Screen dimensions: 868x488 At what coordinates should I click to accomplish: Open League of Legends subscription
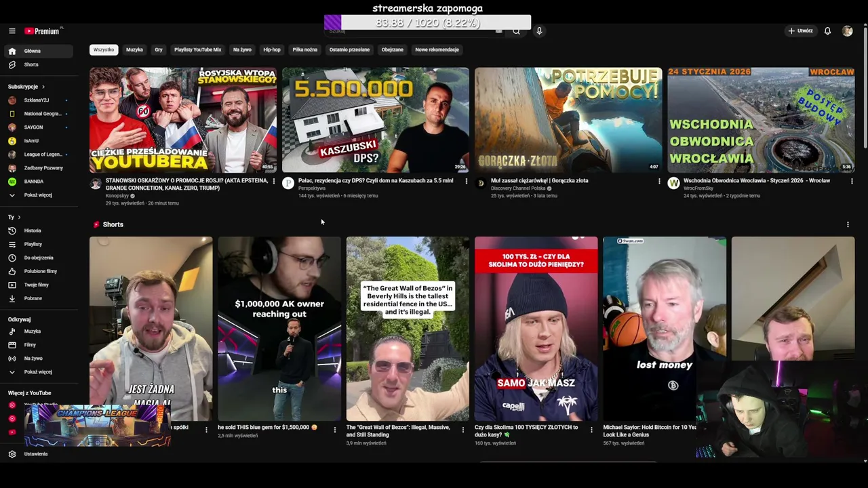pos(39,155)
